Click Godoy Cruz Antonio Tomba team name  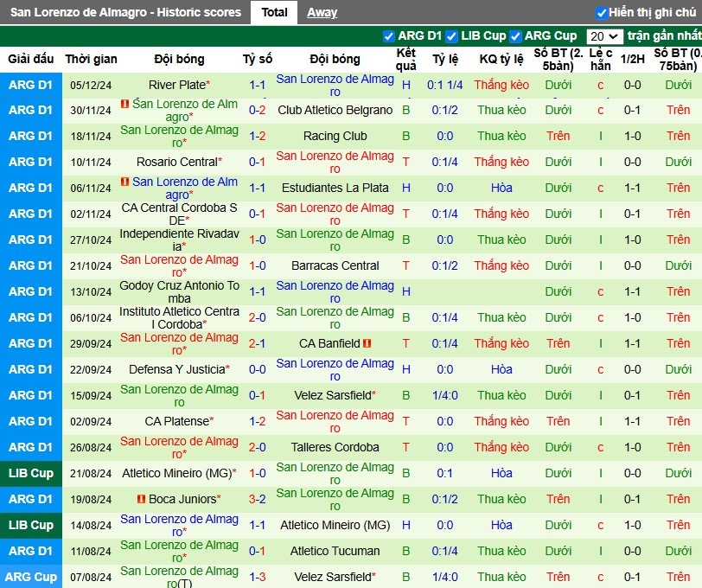179,292
